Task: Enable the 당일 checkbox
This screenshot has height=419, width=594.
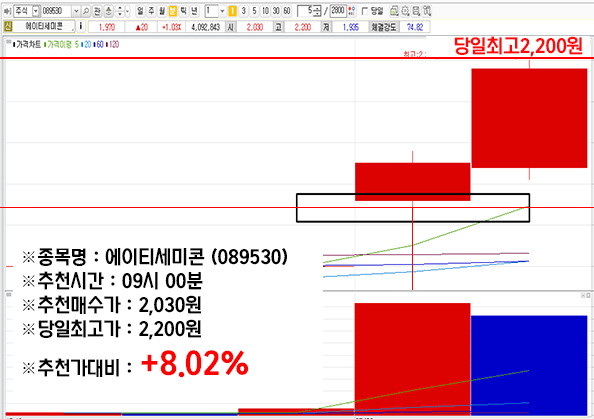Action: (x=365, y=11)
